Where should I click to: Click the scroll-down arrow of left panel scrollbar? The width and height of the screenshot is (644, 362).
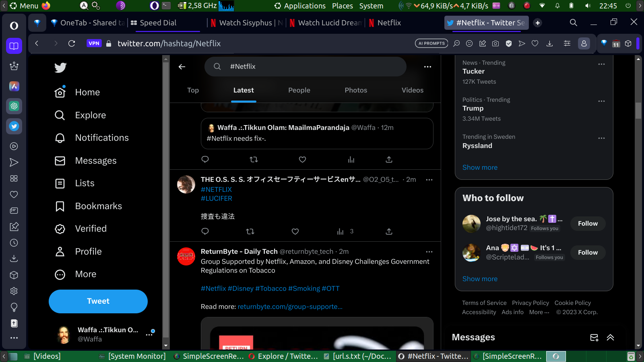tap(165, 346)
